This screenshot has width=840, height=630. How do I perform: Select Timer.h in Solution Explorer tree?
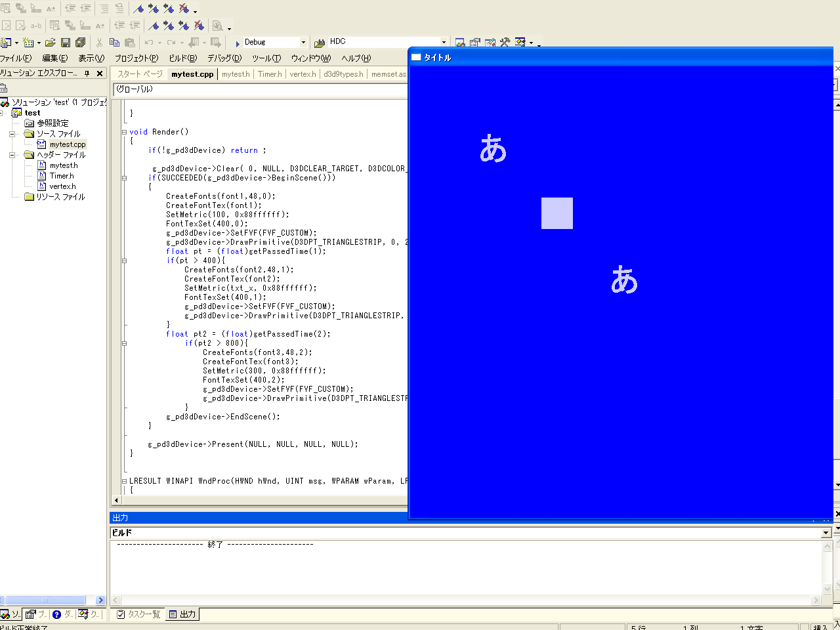pyautogui.click(x=62, y=176)
